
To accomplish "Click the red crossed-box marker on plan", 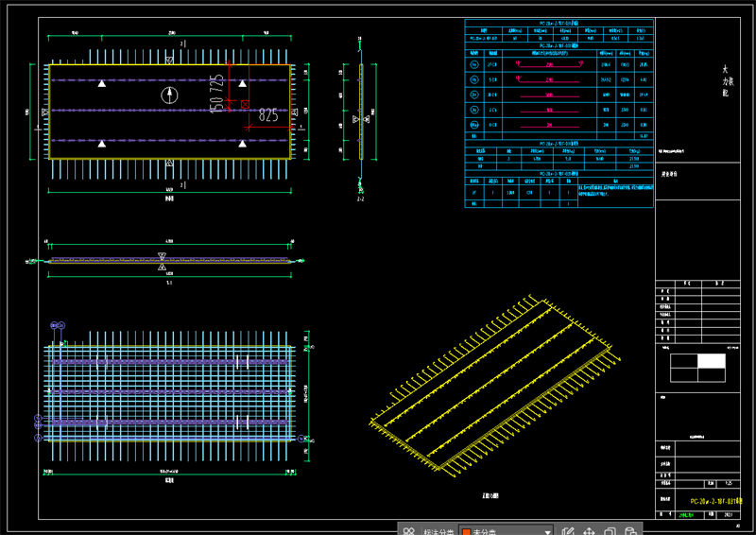I will 245,104.
